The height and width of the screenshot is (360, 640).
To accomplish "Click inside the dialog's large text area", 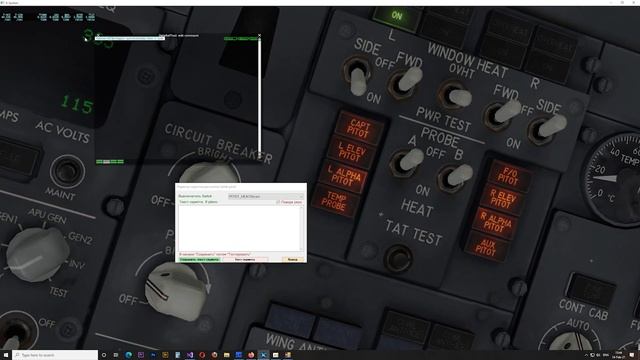I will (x=239, y=228).
